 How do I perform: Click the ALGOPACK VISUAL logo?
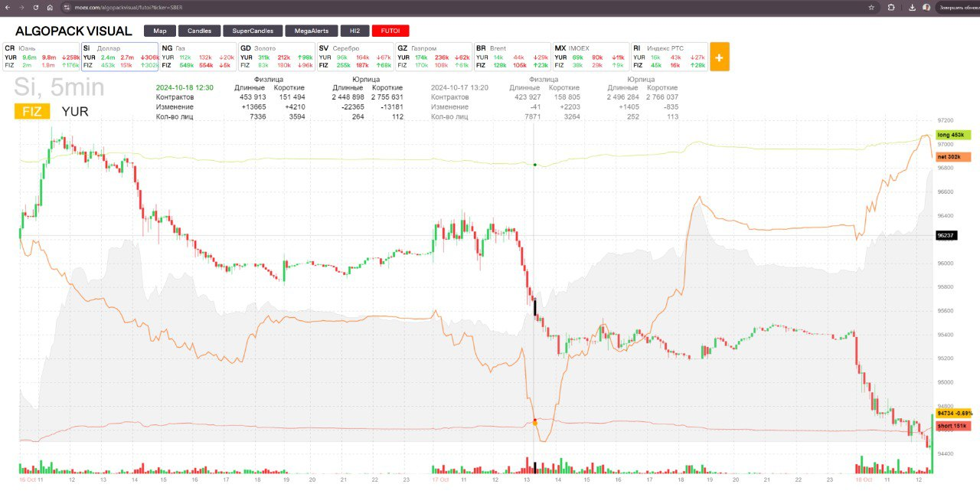coord(73,31)
